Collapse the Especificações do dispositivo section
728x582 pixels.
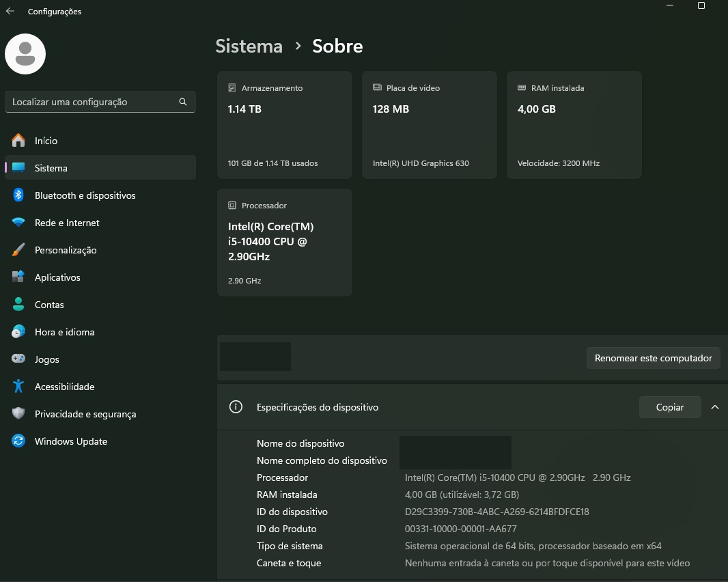tap(715, 407)
